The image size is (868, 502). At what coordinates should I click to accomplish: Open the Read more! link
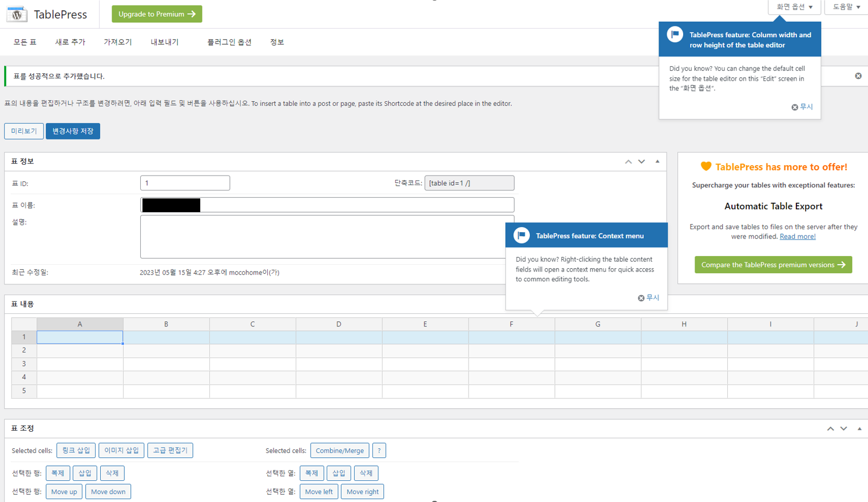[798, 236]
